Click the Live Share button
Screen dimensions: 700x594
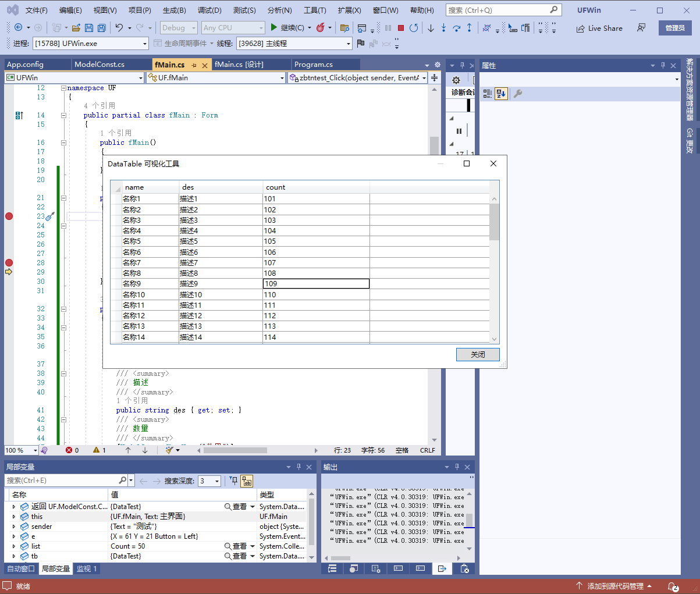pos(599,28)
